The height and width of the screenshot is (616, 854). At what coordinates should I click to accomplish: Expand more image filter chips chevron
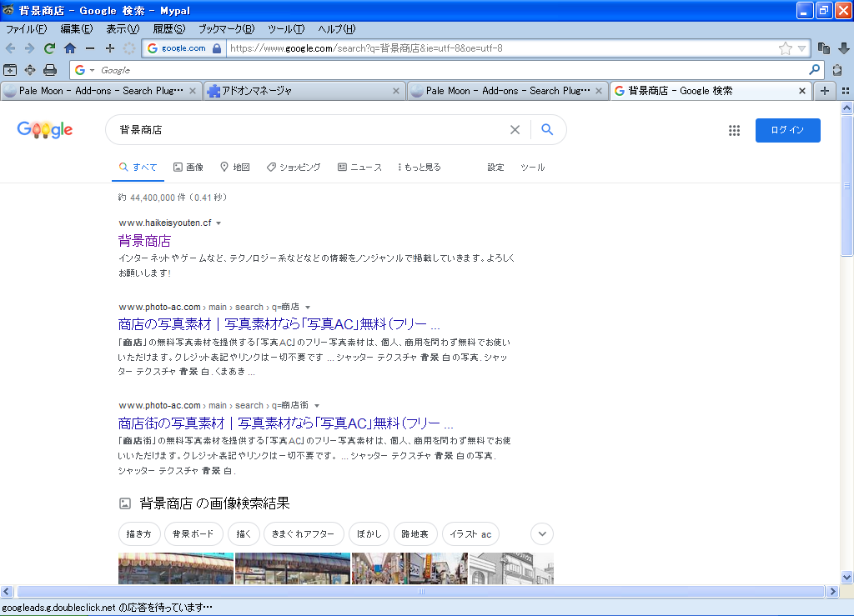point(542,533)
